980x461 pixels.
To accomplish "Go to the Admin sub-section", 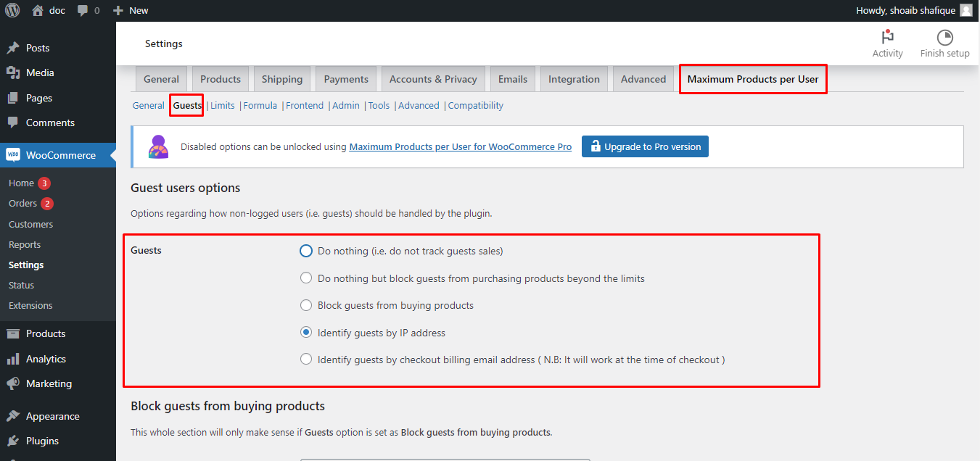I will pos(346,105).
